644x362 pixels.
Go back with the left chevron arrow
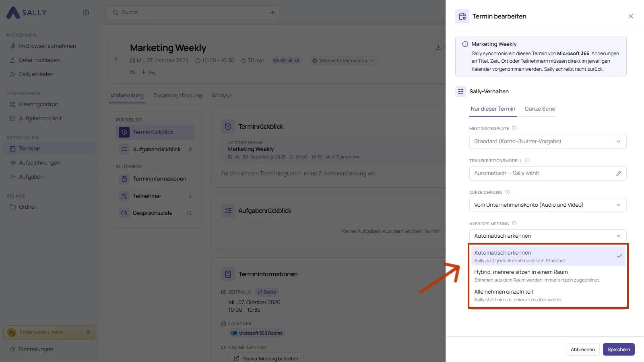pos(116,59)
